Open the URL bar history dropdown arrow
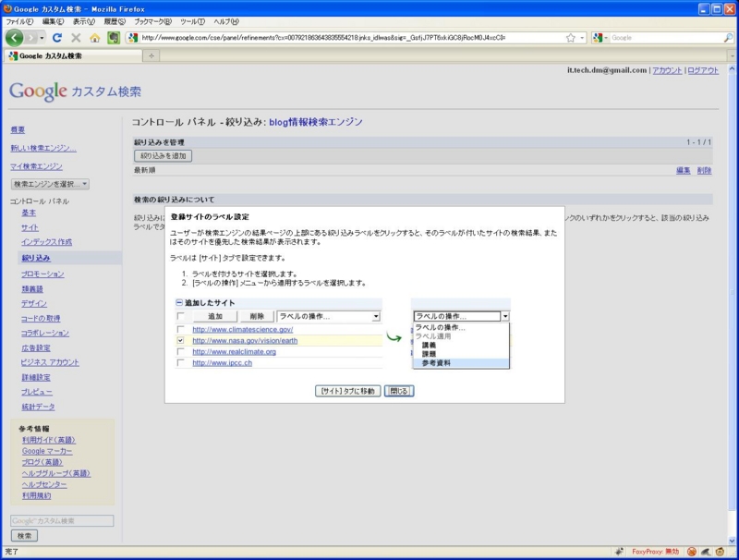Image resolution: width=739 pixels, height=560 pixels. 583,38
